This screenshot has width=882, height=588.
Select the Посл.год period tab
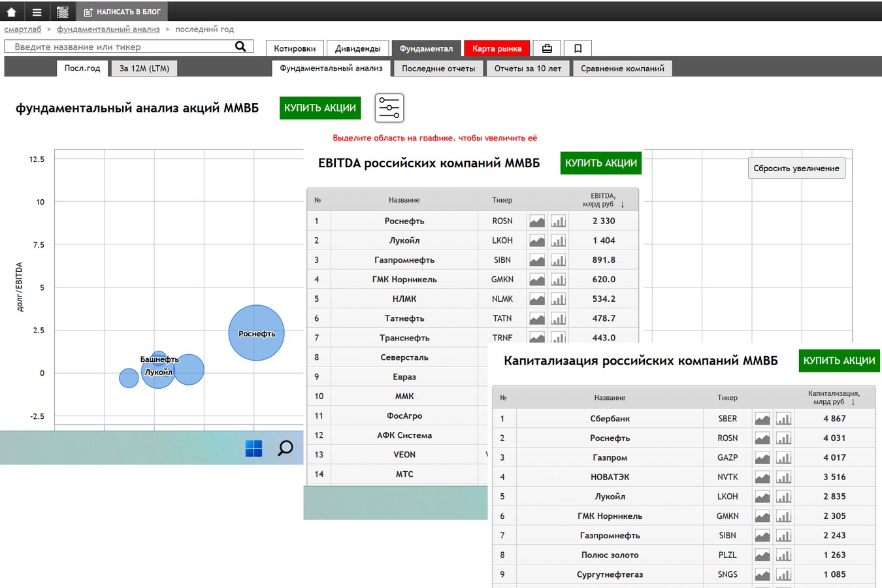point(82,68)
